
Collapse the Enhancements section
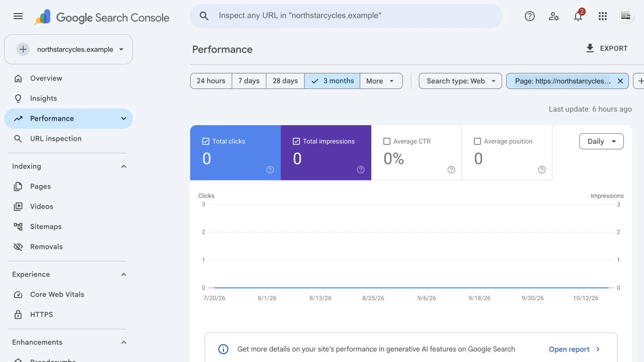124,342
